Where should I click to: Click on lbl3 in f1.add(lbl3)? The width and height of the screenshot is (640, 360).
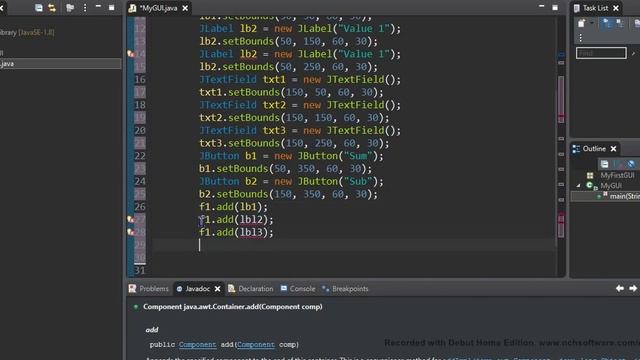pos(251,232)
